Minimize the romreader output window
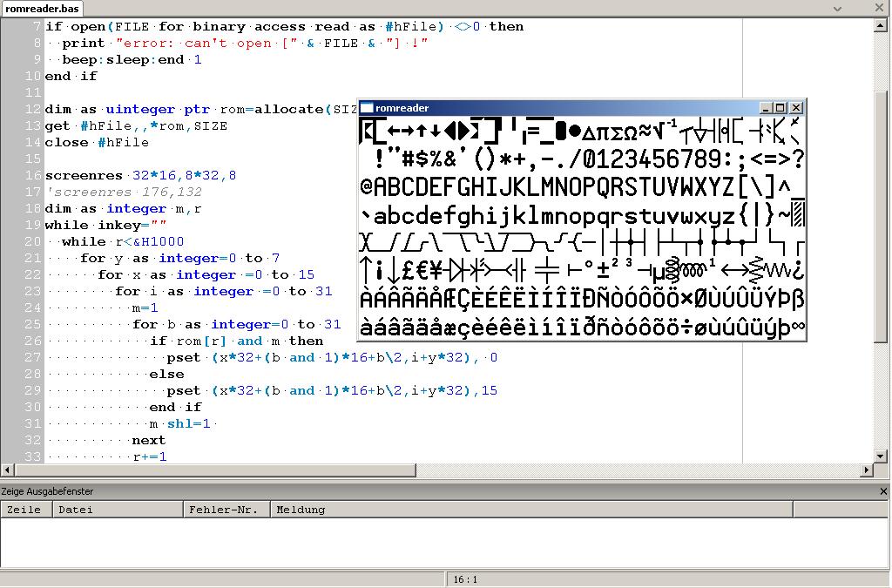 766,108
